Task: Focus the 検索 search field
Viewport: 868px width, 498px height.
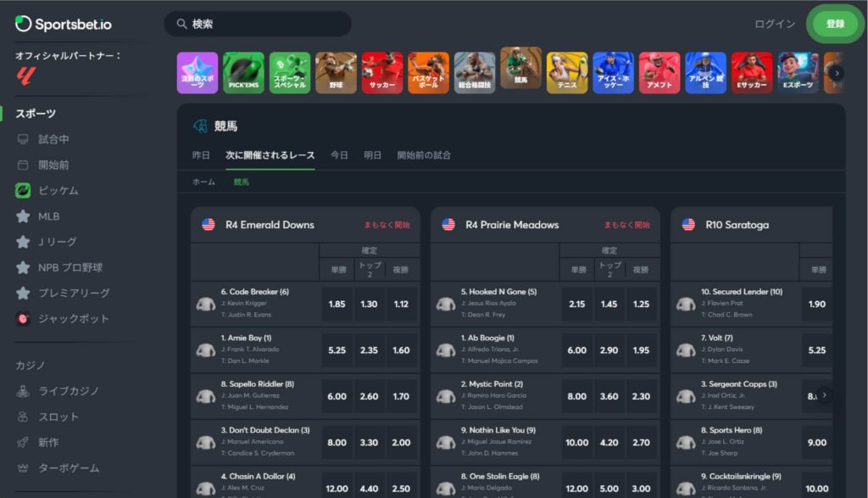Action: [258, 24]
